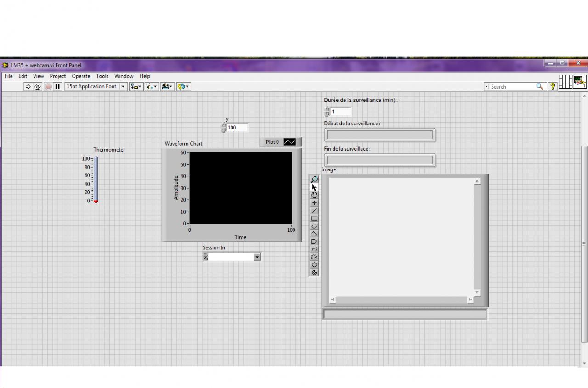Click the Début de la surveillance field
This screenshot has width=588, height=388.
380,135
